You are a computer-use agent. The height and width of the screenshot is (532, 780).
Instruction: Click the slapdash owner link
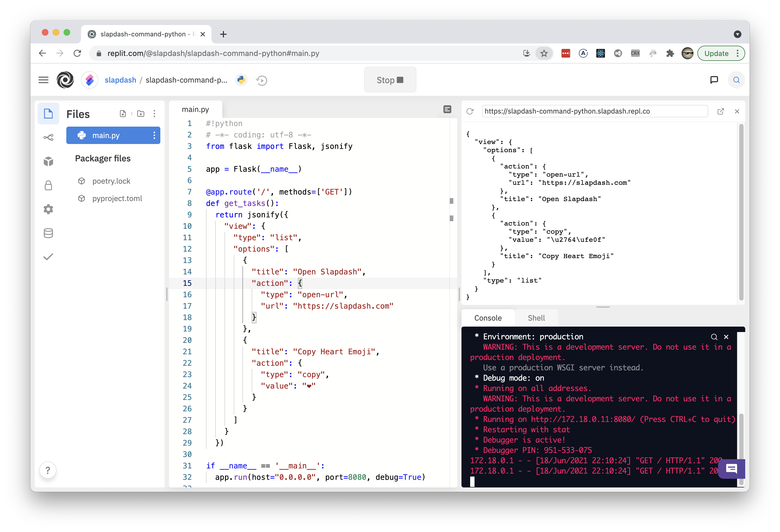pos(120,80)
